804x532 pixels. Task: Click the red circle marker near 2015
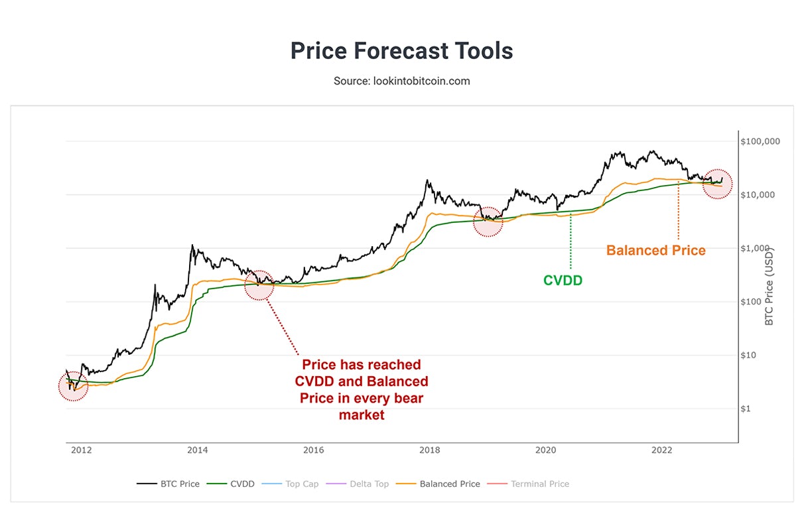tap(259, 285)
